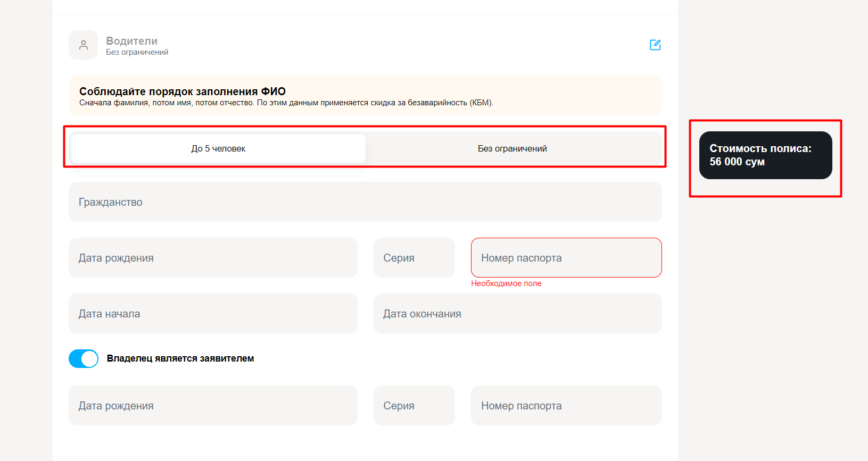
Task: Open the Гражданство dropdown
Action: pyautogui.click(x=365, y=202)
